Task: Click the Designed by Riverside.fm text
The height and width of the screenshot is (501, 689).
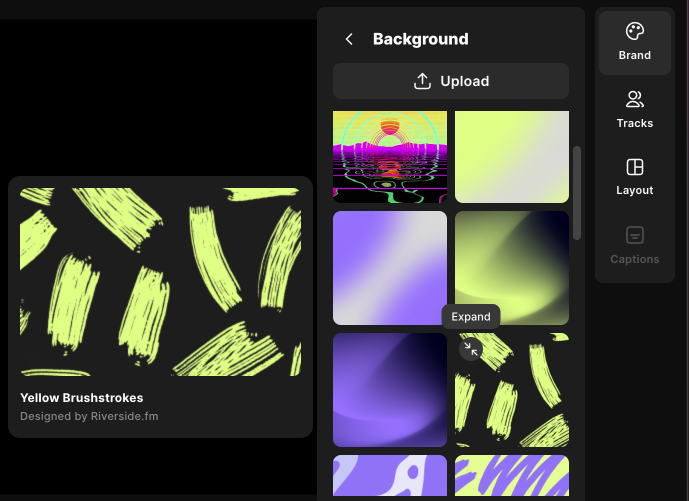Action: click(89, 416)
